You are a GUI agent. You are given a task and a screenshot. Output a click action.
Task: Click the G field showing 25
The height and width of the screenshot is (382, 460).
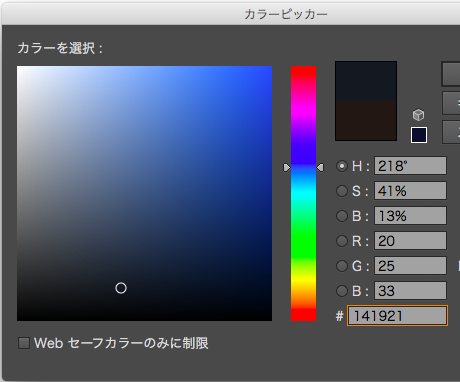pyautogui.click(x=410, y=266)
